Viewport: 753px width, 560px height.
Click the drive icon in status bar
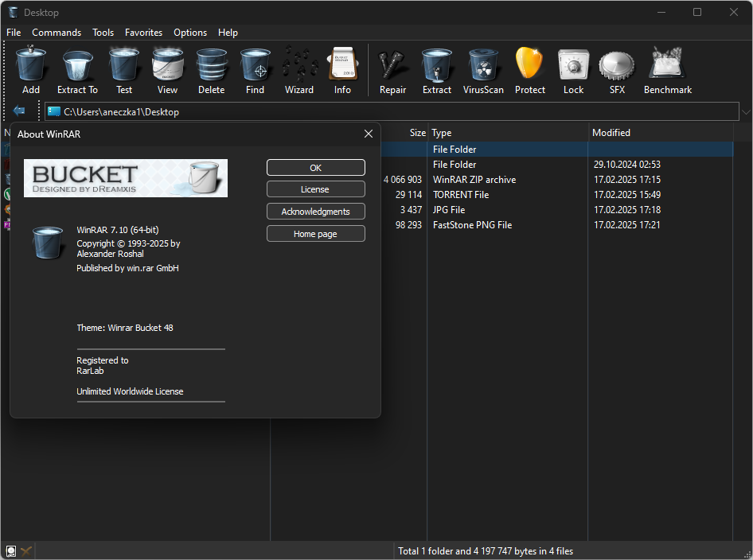(x=11, y=551)
